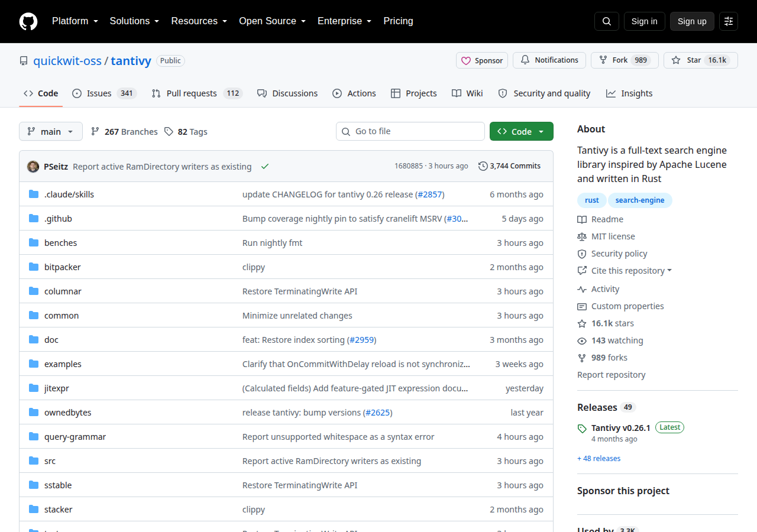Expand the Solutions menu

(134, 21)
